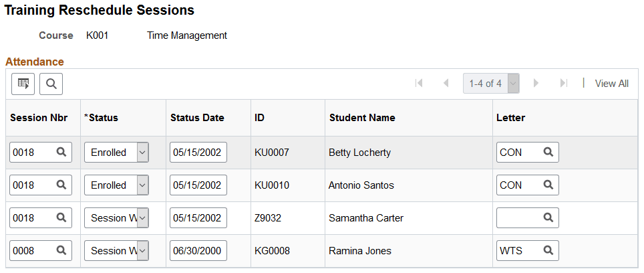
Task: Click the Find magnifier button in the Attendance toolbar
Action: (51, 84)
